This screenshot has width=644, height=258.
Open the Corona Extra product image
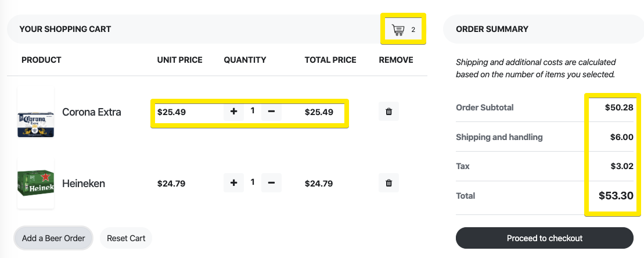pyautogui.click(x=35, y=113)
